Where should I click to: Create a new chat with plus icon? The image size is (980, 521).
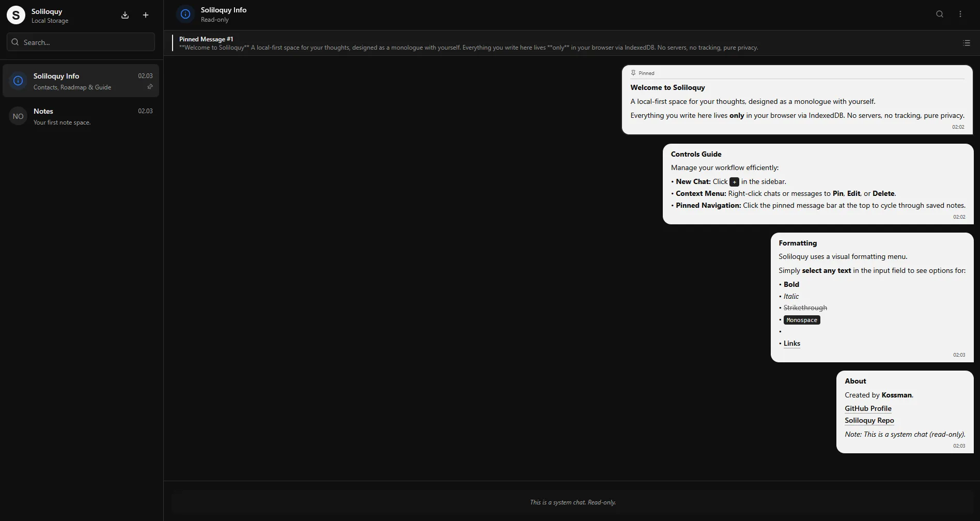(146, 15)
